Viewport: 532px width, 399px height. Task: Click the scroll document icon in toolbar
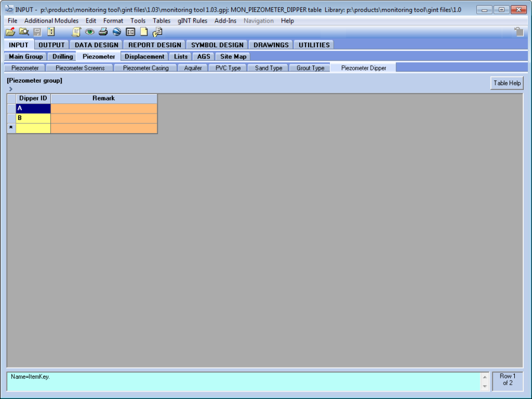point(76,32)
